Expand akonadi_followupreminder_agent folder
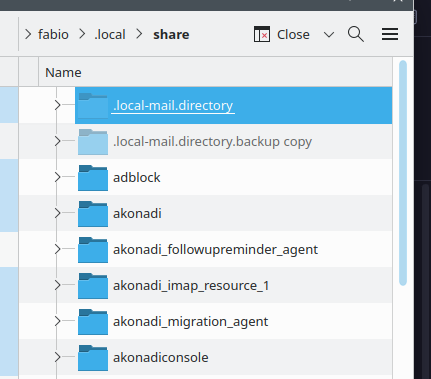 [x=57, y=249]
